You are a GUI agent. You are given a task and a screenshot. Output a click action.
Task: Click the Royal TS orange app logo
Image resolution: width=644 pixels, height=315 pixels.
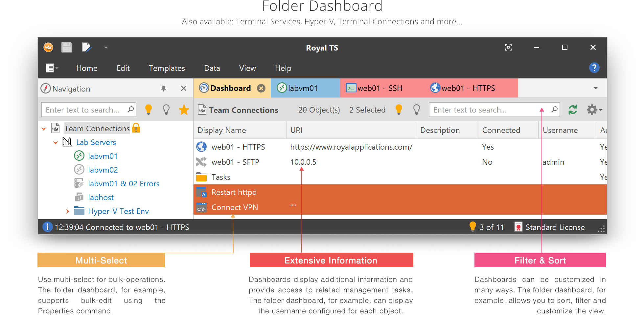[x=48, y=48]
